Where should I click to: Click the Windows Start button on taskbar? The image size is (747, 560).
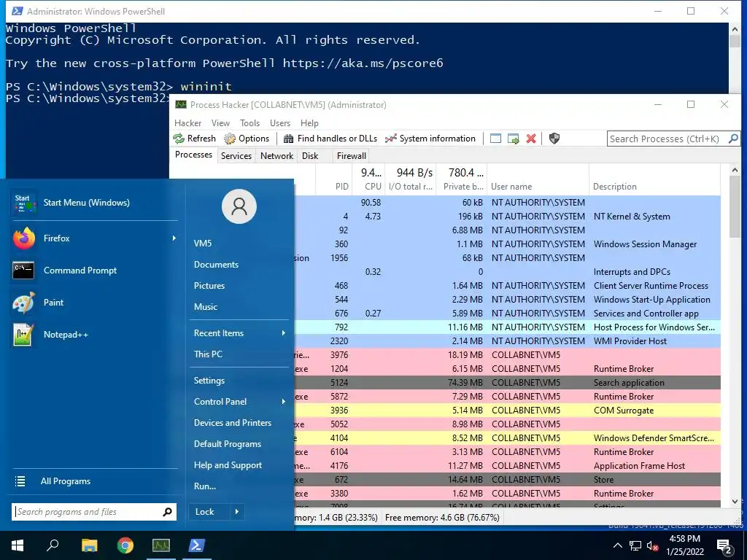(x=18, y=545)
